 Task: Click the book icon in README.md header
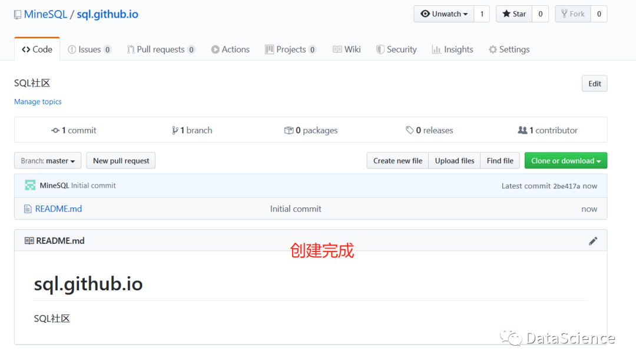[29, 241]
